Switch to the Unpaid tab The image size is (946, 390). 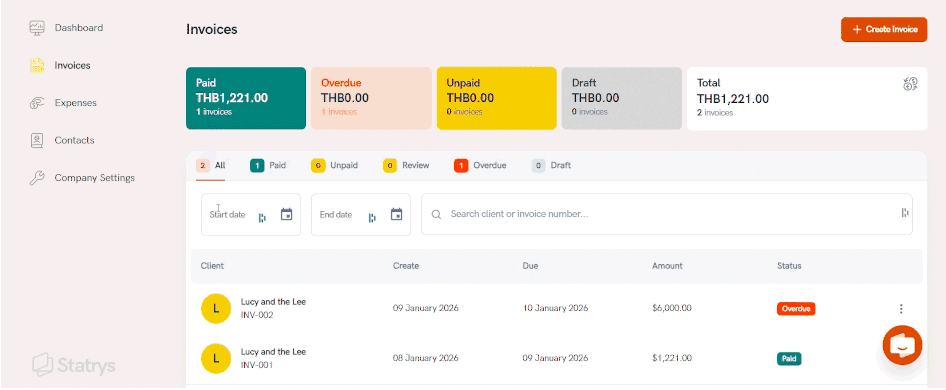335,165
